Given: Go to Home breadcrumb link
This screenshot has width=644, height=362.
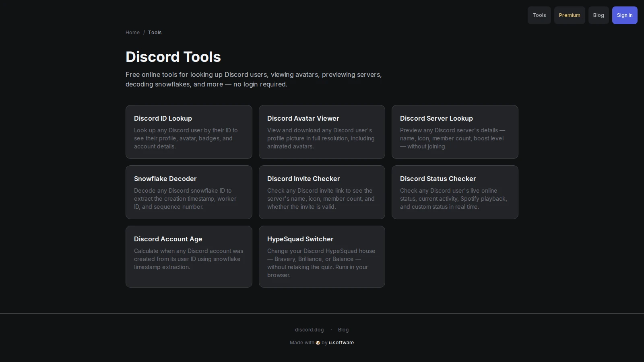Looking at the screenshot, I should point(132,33).
